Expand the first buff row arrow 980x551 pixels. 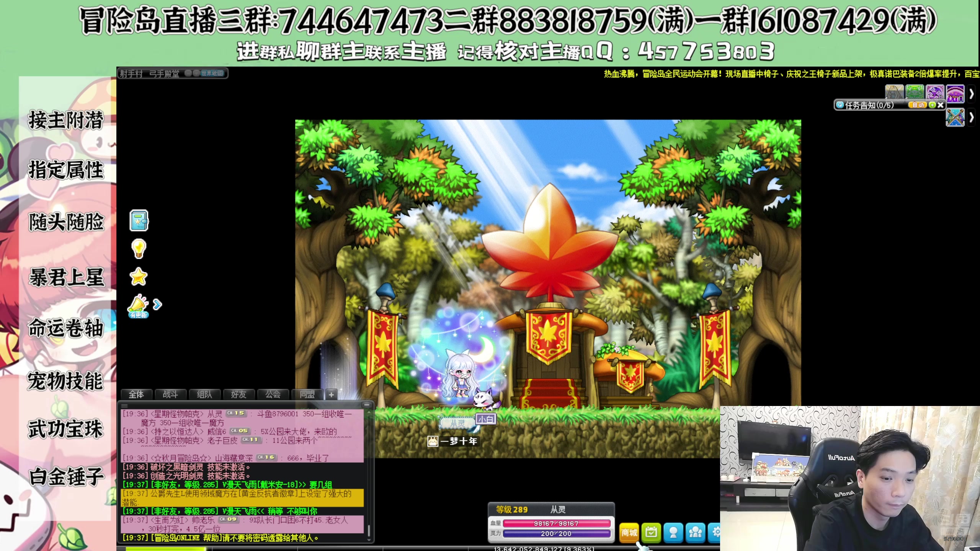click(971, 94)
